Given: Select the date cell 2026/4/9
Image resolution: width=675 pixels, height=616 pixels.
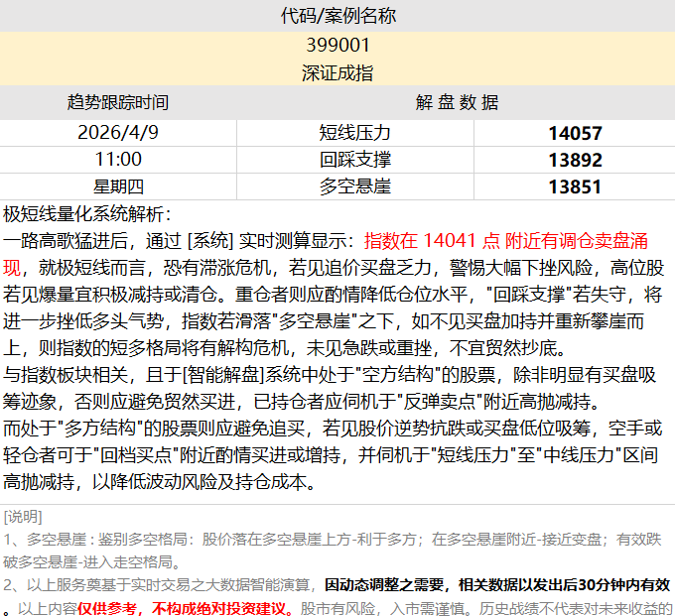Looking at the screenshot, I should (118, 133).
